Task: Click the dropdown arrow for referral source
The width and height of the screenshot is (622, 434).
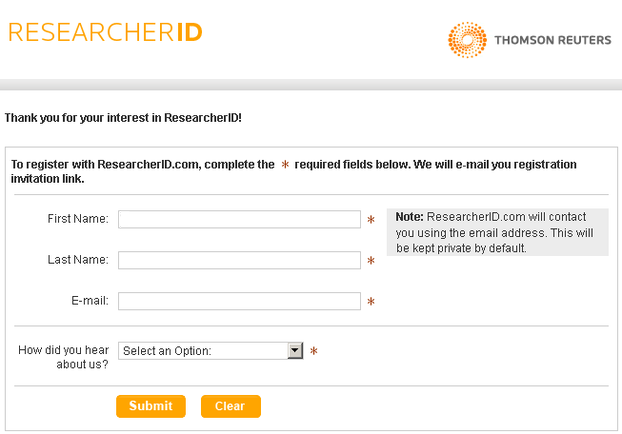Action: point(295,351)
